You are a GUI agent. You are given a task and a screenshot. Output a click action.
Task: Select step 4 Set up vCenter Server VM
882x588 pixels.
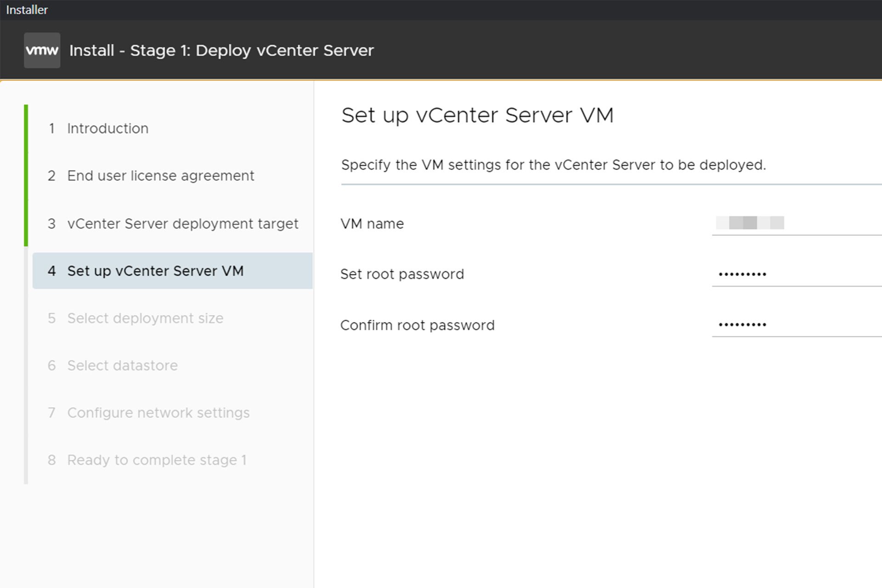coord(173,271)
